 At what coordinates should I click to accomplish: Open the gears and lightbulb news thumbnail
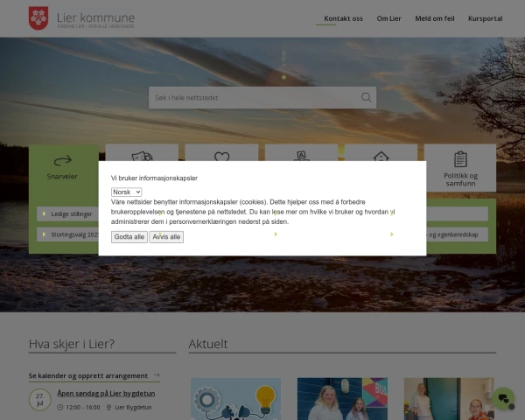235,399
